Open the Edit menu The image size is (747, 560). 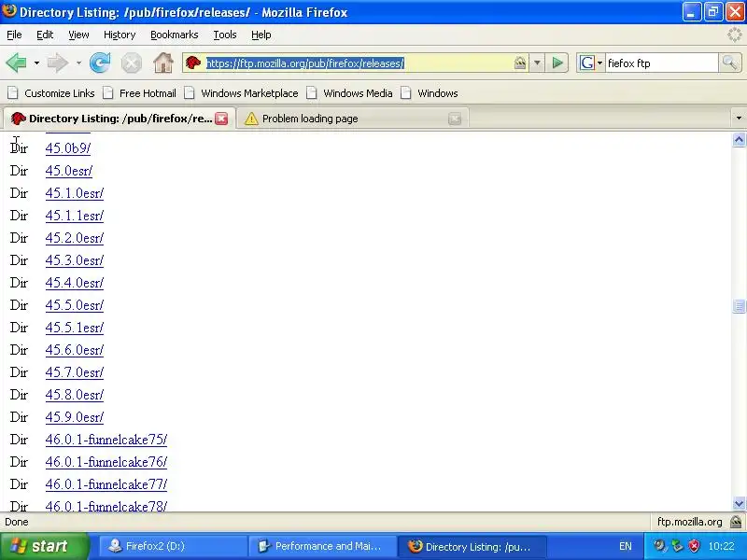(45, 35)
